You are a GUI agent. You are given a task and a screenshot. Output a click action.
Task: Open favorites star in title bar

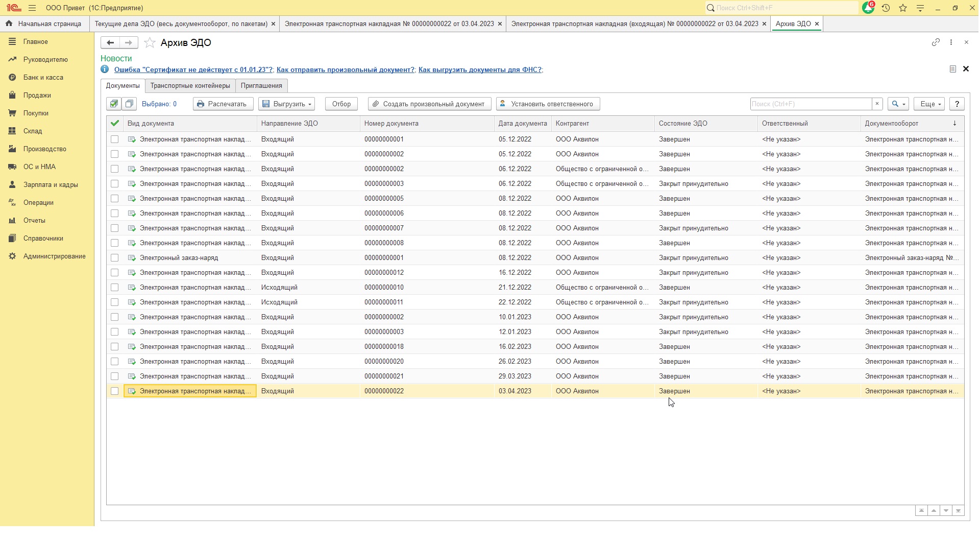pos(903,8)
